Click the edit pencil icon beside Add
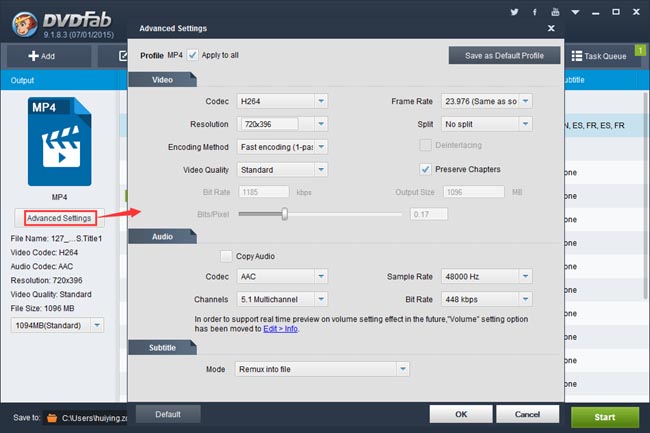Screen dimensions: 650x433 [x=123, y=56]
